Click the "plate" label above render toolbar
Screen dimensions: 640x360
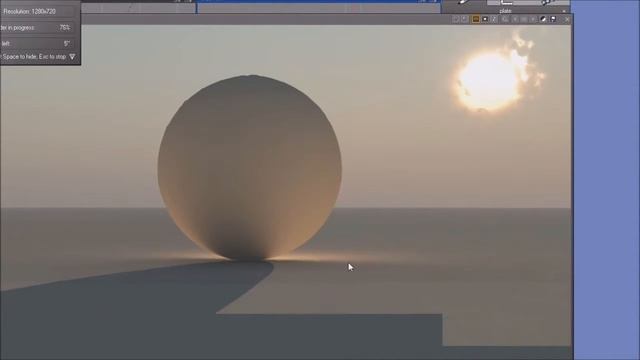(x=505, y=11)
